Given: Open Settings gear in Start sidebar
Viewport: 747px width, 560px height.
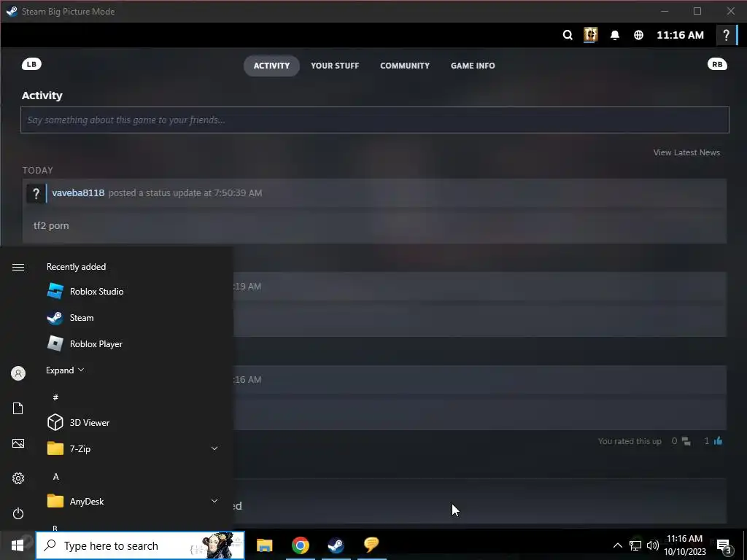Looking at the screenshot, I should coord(18,478).
